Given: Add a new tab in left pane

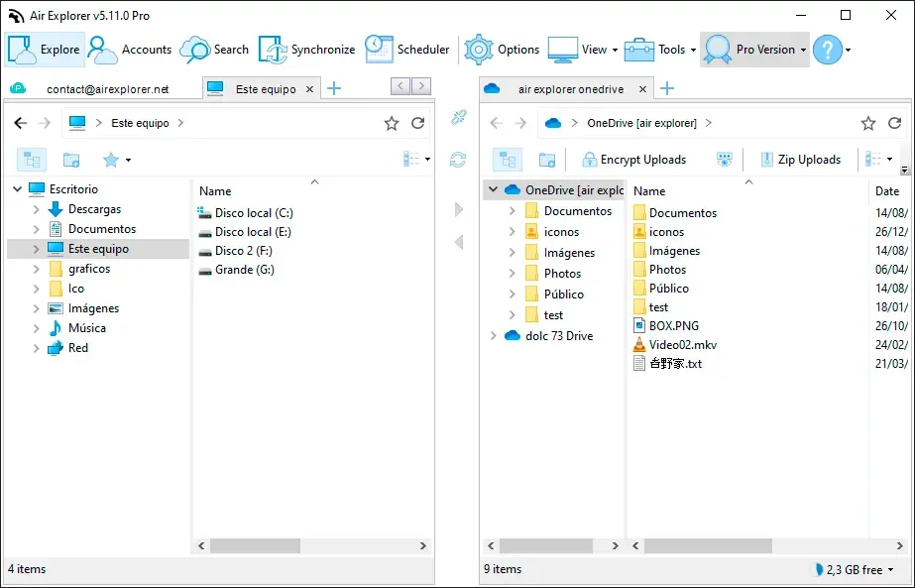Looking at the screenshot, I should pos(334,89).
